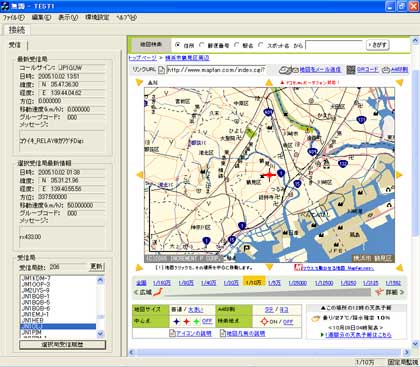Viewport: 420px width, 367px height.
Task: Click the MapFan logo below the map
Action: [x=297, y=268]
